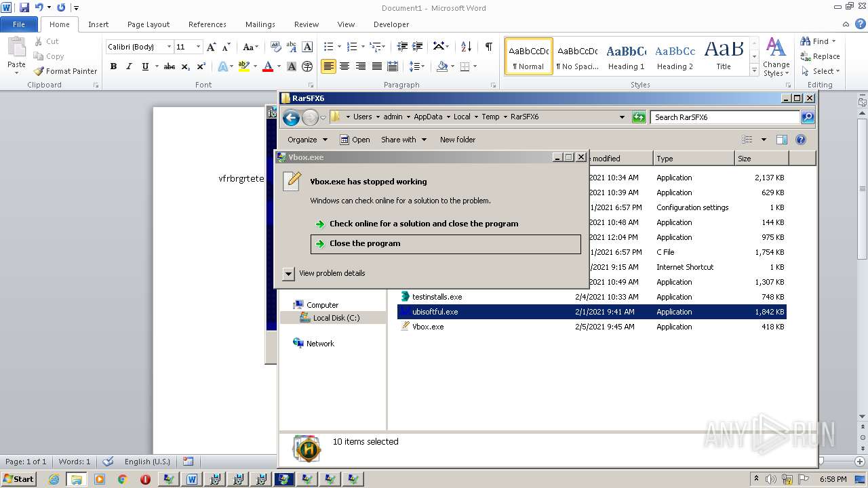Select Heading 1 style thumbnail
Image resolution: width=868 pixels, height=488 pixels.
[626, 56]
